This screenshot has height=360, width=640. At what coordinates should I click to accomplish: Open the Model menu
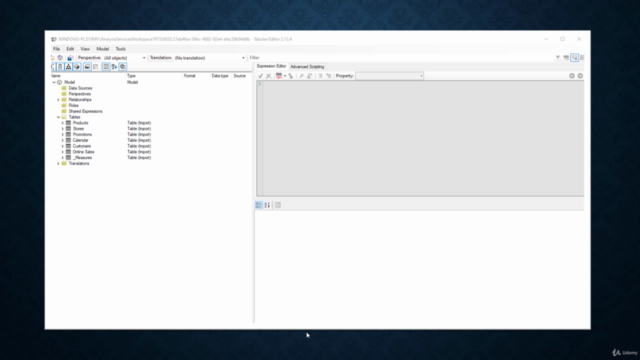(102, 49)
